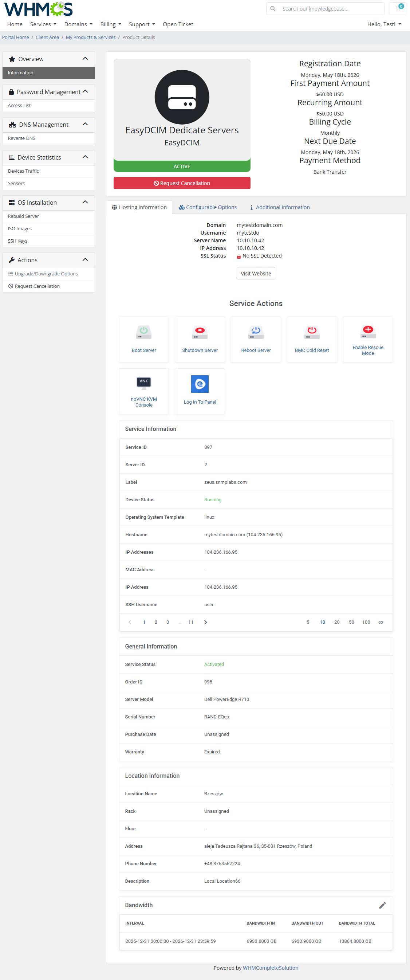The width and height of the screenshot is (410, 980).
Task: Click the 13864.8000 GB bandwidth total
Action: point(355,941)
